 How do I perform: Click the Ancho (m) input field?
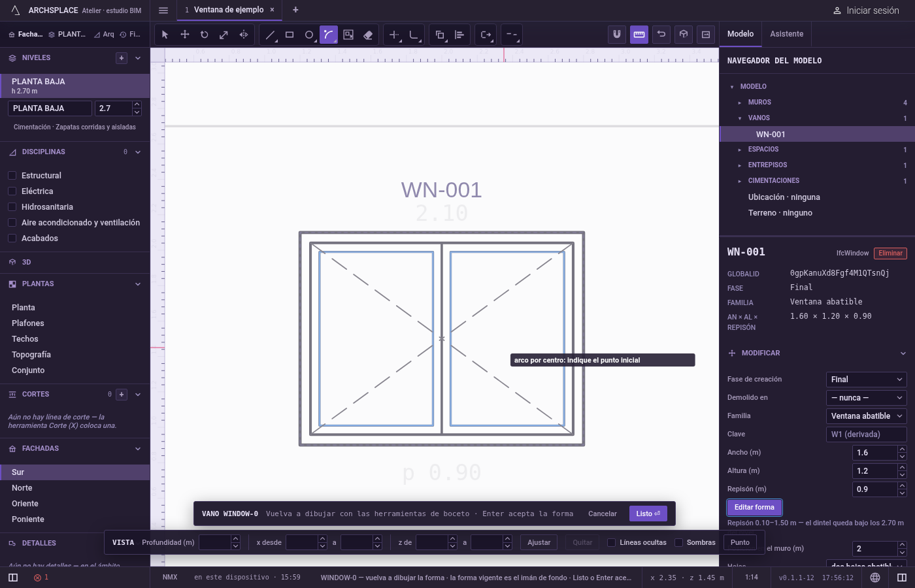point(875,453)
